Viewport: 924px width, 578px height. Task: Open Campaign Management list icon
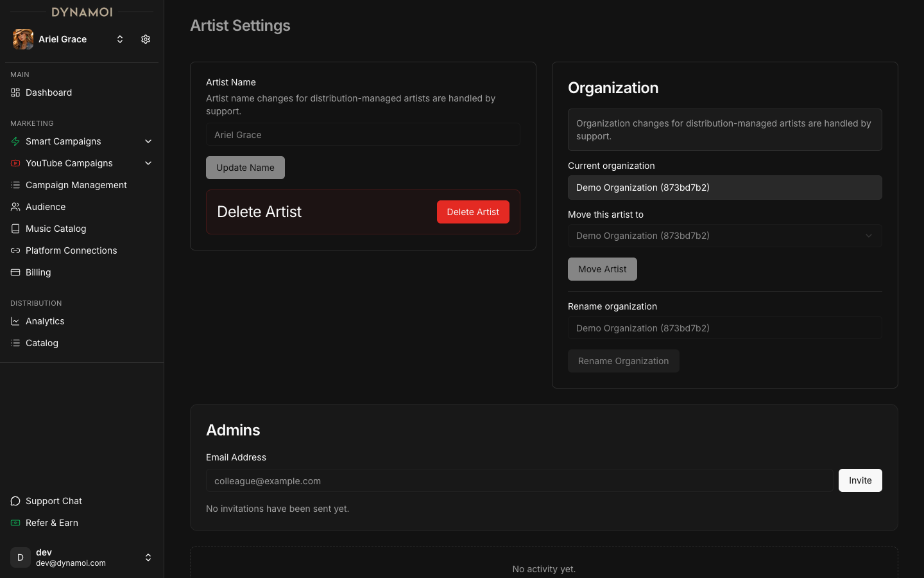[x=15, y=185]
